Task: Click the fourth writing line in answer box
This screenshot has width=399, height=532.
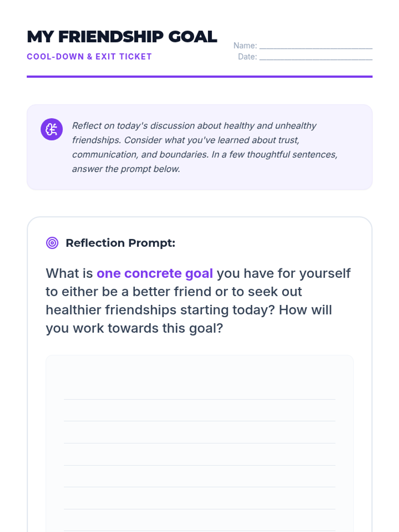Action: click(x=199, y=465)
